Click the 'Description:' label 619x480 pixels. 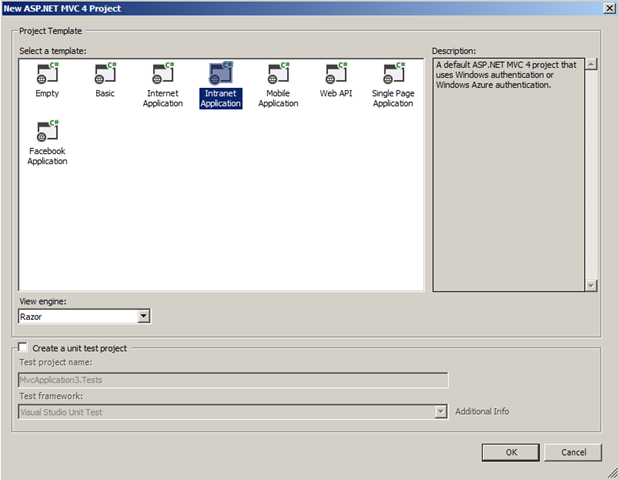pyautogui.click(x=454, y=51)
